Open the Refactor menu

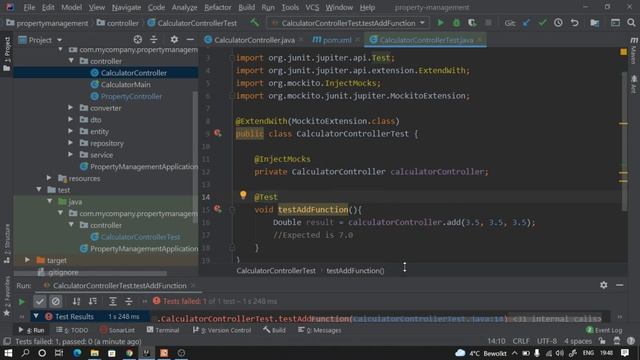click(218, 7)
